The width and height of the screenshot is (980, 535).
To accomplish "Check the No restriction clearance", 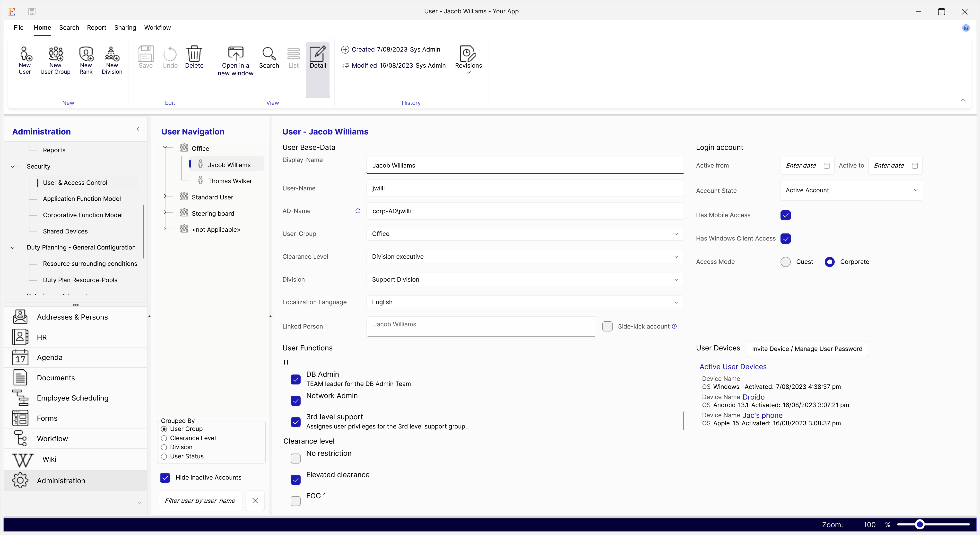I will pos(295,458).
